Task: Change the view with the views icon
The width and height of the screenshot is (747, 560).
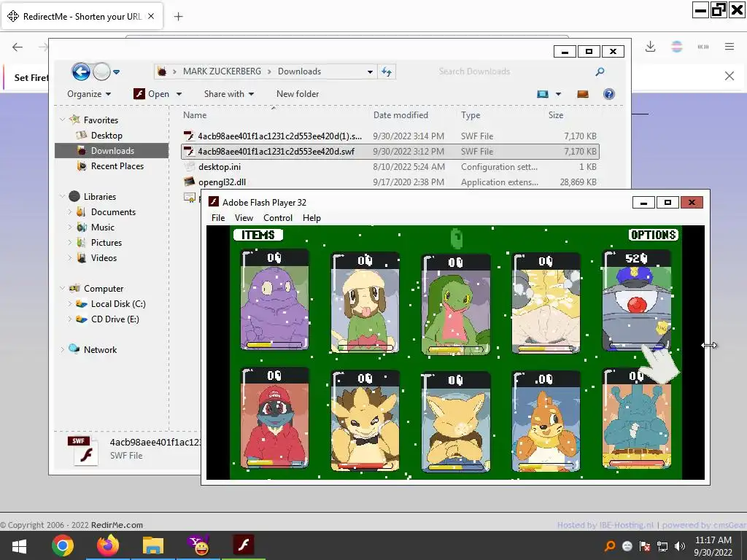Action: (x=543, y=94)
